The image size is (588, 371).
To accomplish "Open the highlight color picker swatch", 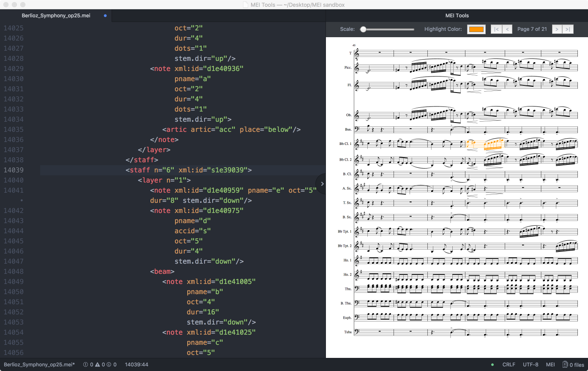I will [x=476, y=29].
